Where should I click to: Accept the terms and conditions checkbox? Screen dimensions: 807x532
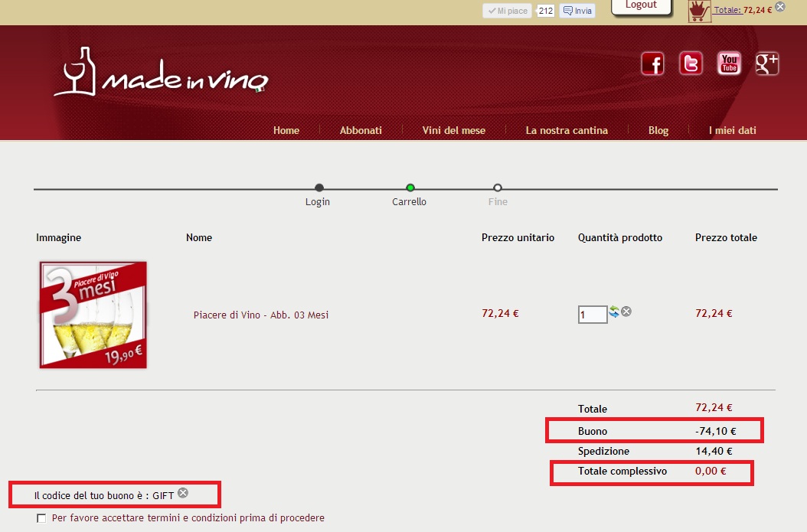(41, 518)
